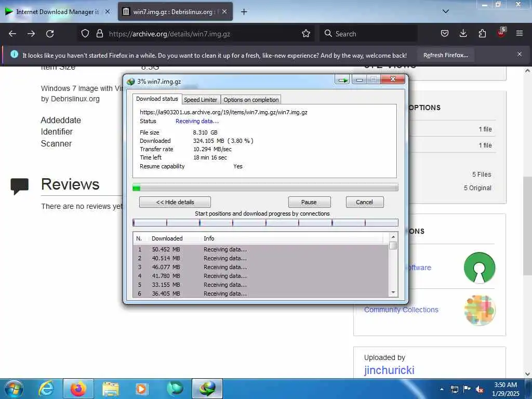Open the Options on completion tab
Image resolution: width=532 pixels, height=399 pixels.
pyautogui.click(x=251, y=100)
